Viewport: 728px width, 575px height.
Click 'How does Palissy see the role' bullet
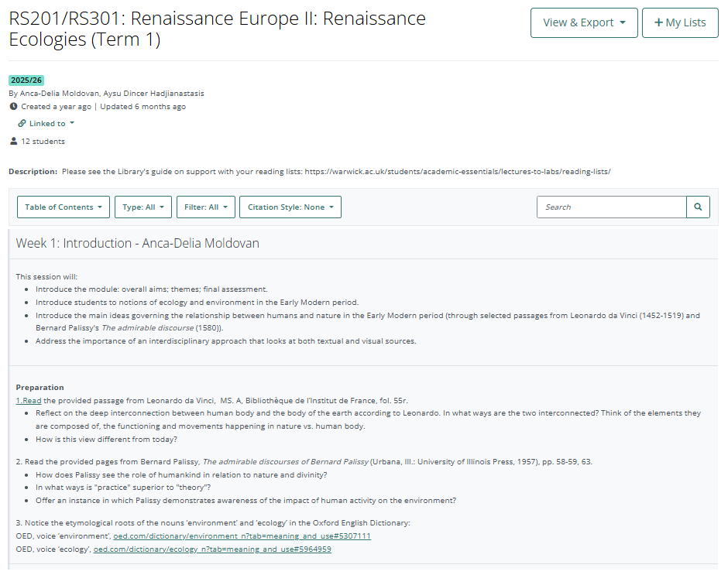(181, 474)
